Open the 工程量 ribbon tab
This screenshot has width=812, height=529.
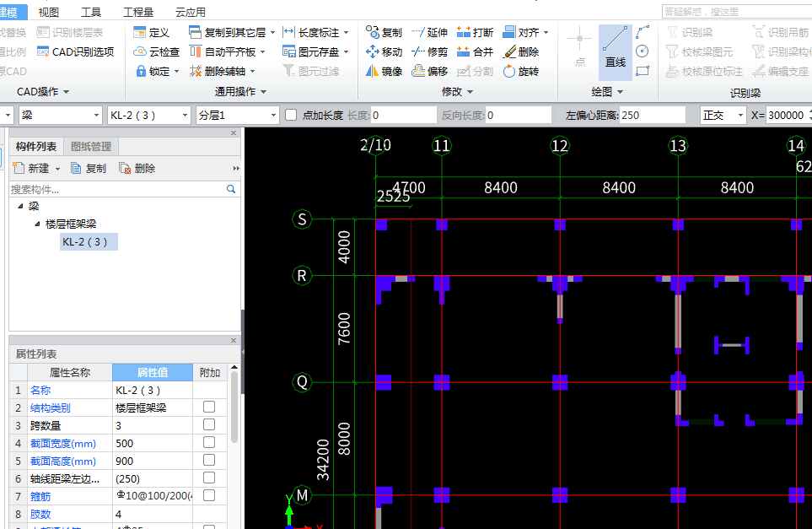coord(138,12)
